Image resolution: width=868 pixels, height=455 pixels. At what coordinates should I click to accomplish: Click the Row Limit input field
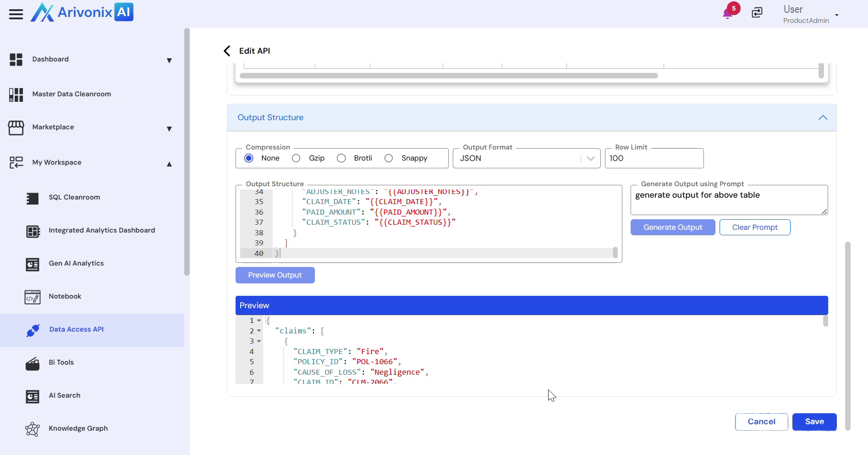click(x=654, y=158)
